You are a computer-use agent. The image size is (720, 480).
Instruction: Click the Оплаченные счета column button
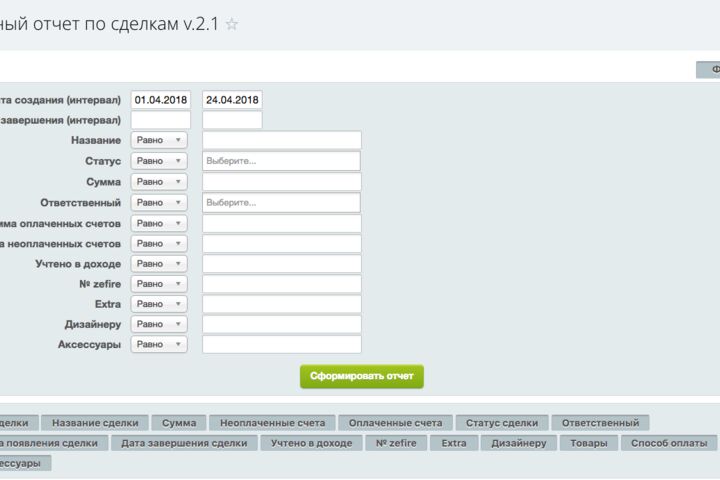tap(395, 423)
